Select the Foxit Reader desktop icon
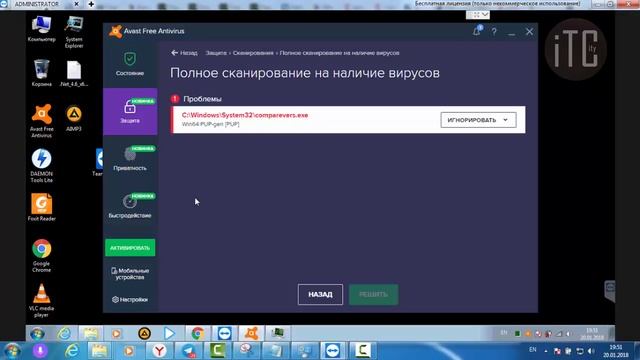Viewport: 640px width, 360px height. (x=41, y=207)
